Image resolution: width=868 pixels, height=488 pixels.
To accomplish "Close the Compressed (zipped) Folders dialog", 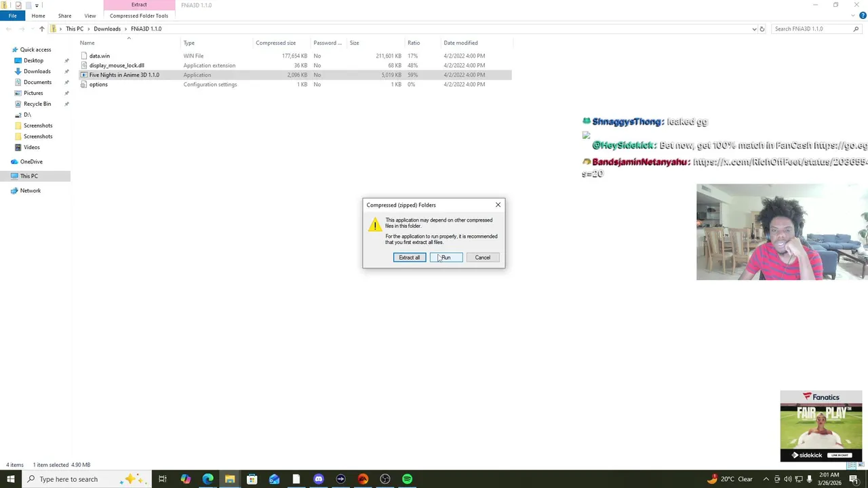I will coord(498,205).
